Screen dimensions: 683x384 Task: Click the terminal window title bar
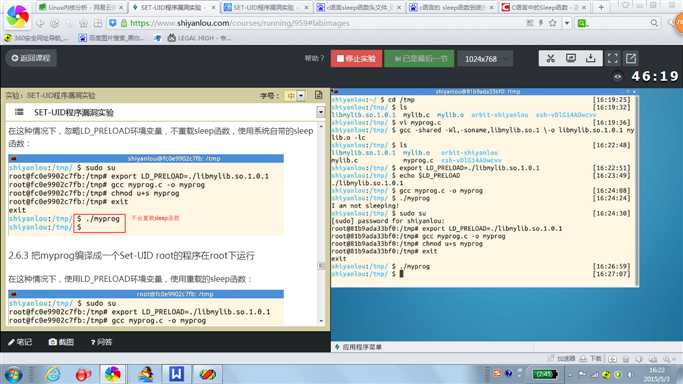point(484,91)
